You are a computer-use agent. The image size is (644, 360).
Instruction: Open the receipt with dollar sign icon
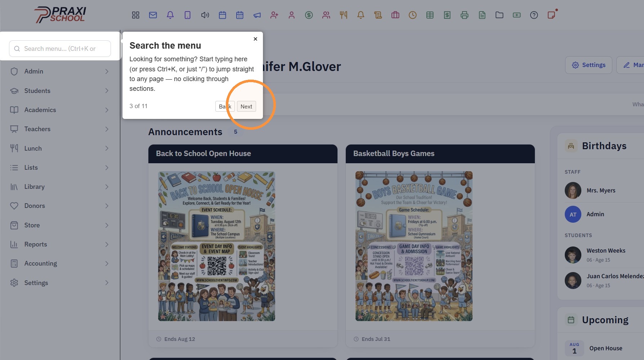click(x=447, y=15)
